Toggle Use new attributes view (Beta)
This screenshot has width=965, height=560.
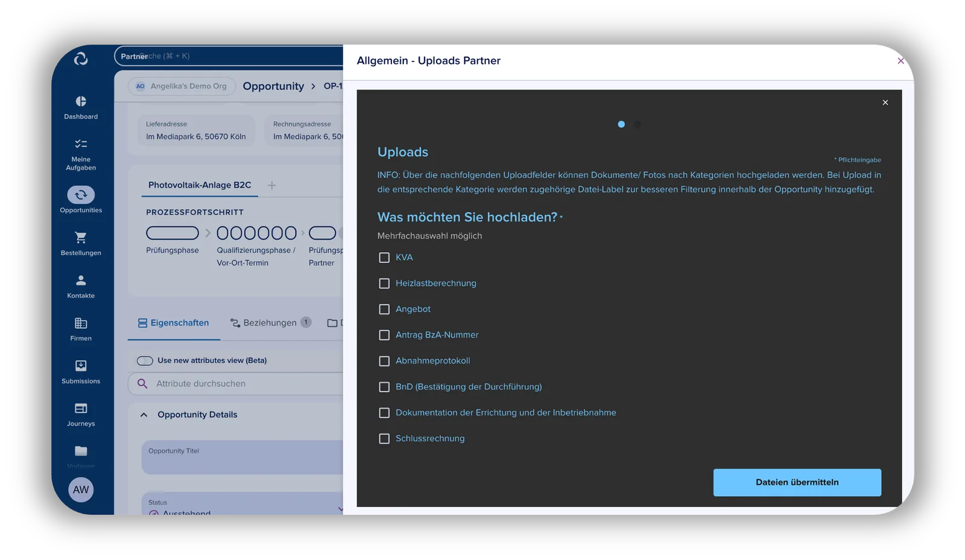[145, 360]
